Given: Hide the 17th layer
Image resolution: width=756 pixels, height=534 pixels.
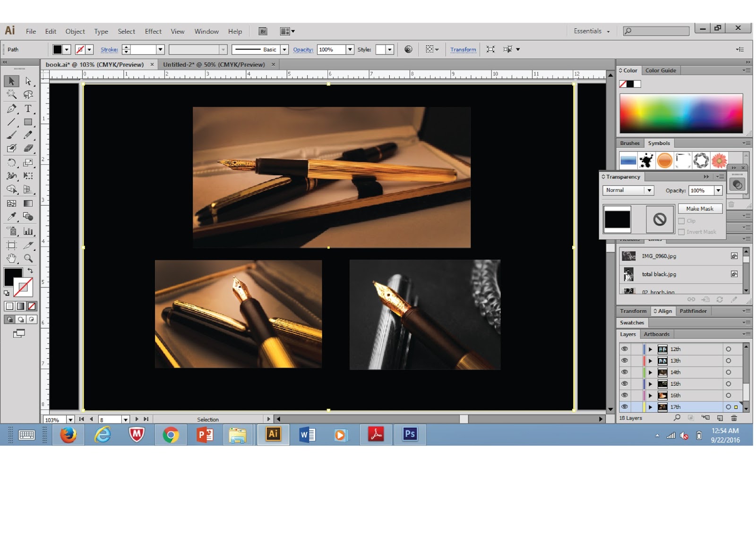Looking at the screenshot, I should (x=625, y=407).
